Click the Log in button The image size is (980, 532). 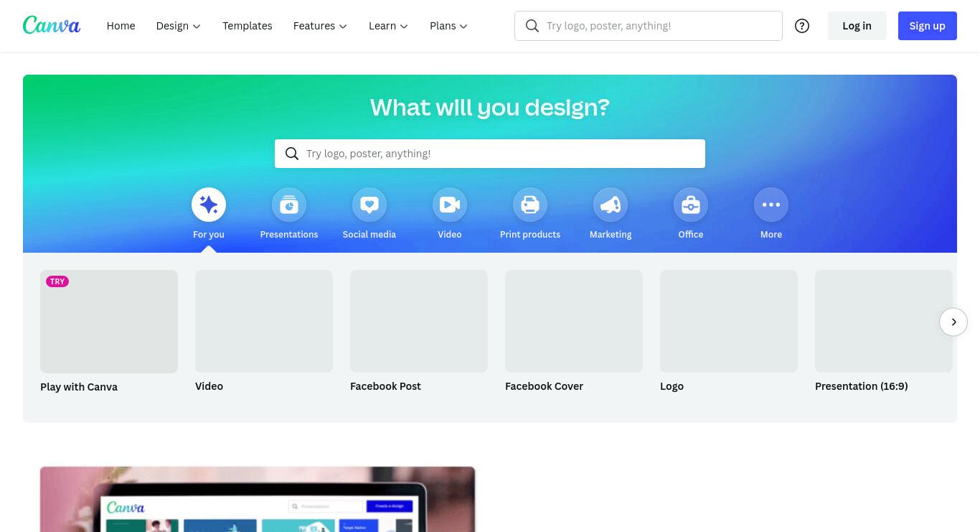[x=857, y=26]
